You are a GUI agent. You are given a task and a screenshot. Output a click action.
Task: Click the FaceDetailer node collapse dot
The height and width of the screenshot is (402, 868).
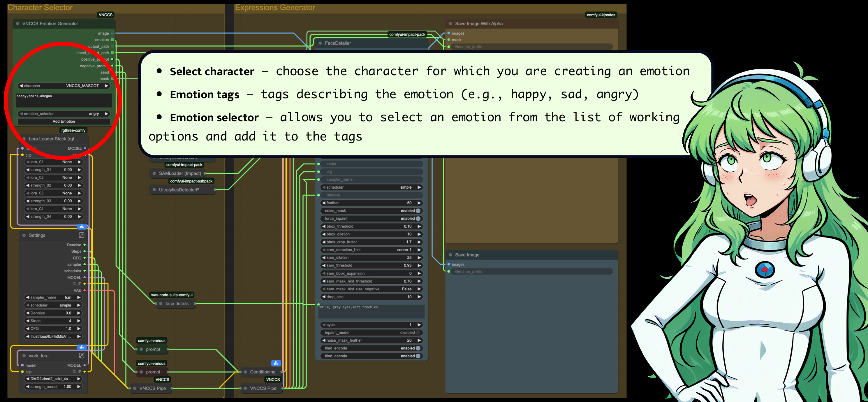[320, 43]
